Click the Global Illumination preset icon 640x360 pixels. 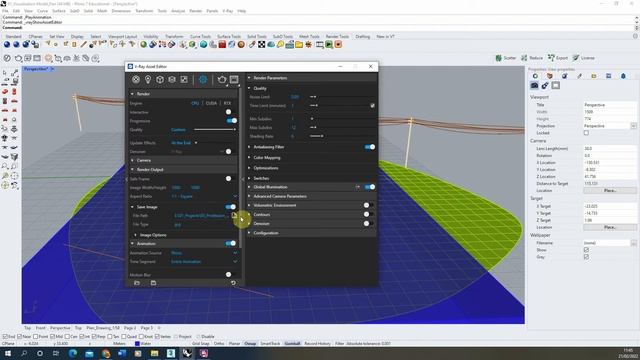coord(358,187)
